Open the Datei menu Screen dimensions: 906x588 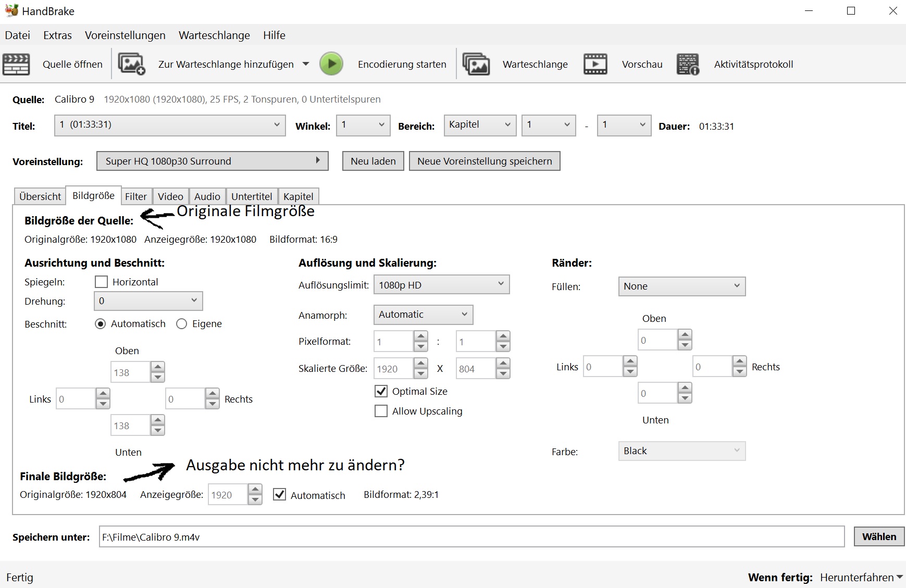pos(18,35)
